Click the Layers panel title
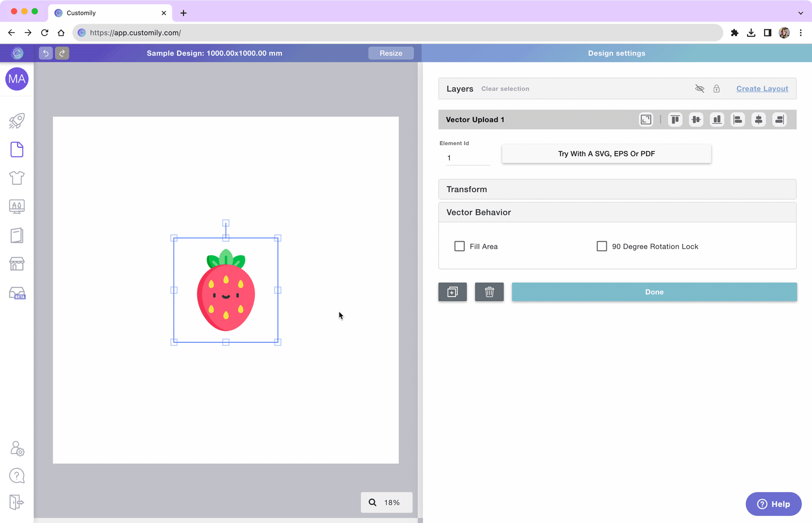The image size is (812, 523). (x=460, y=89)
